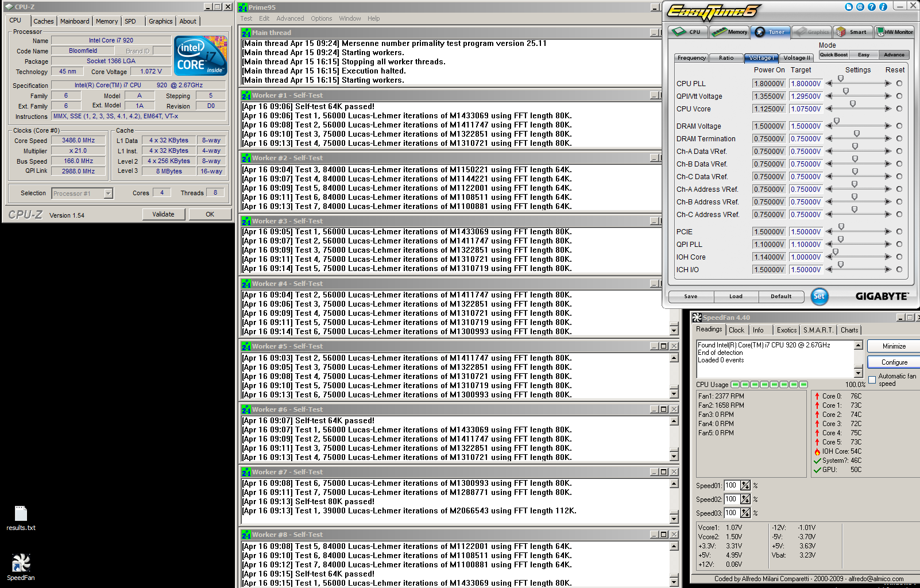Viewport: 920px width, 588px height.
Task: Click the Worker #1 window icon in Prime95
Action: coord(246,95)
